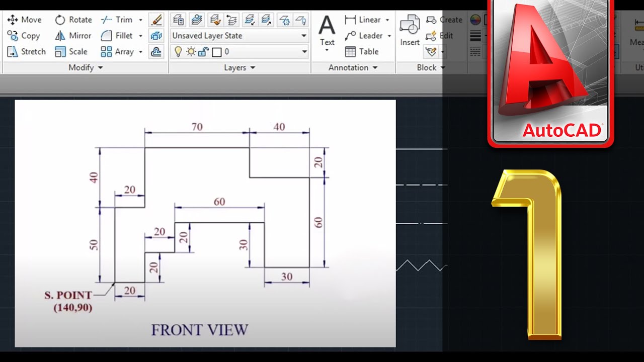Screen dimensions: 644x362
Task: Expand the Block panel
Action: pyautogui.click(x=431, y=67)
